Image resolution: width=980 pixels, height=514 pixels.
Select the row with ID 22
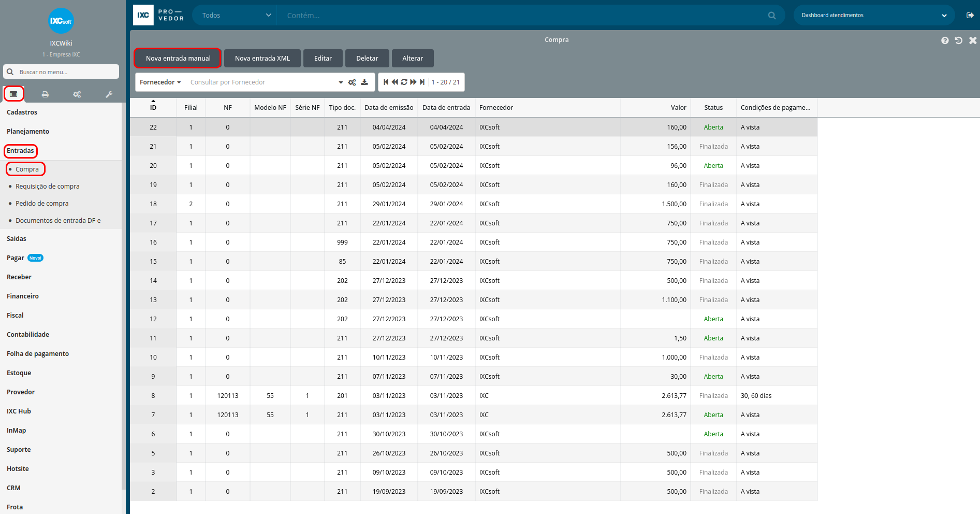point(474,127)
